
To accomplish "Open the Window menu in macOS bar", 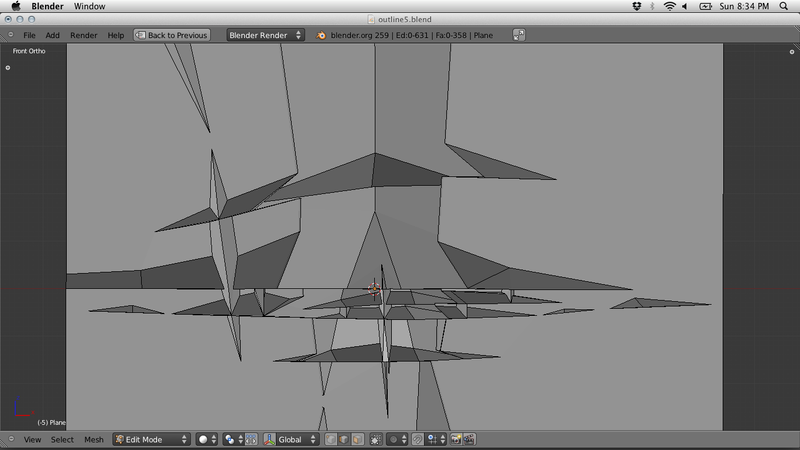I will pos(89,6).
